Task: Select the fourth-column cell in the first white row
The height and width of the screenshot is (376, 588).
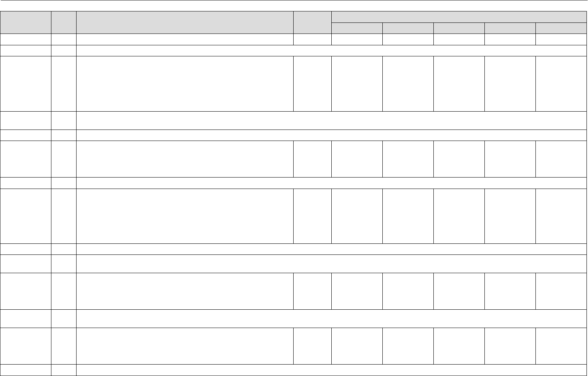Action: [312, 39]
